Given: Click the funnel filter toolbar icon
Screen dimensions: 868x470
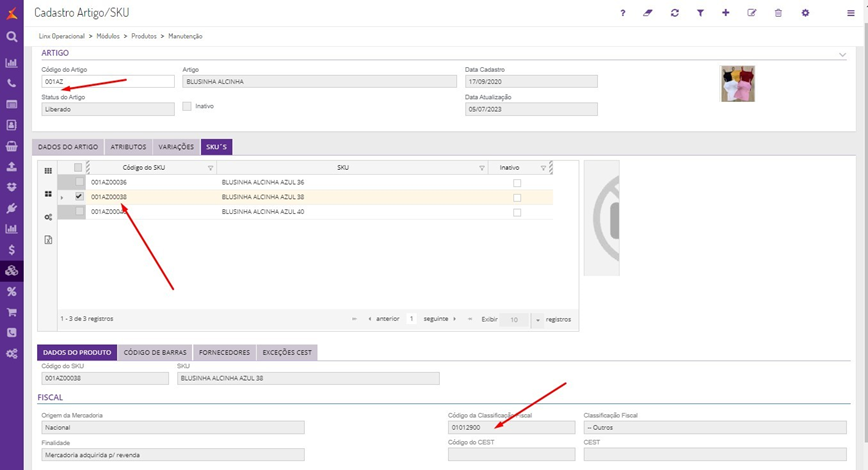Looking at the screenshot, I should (700, 13).
